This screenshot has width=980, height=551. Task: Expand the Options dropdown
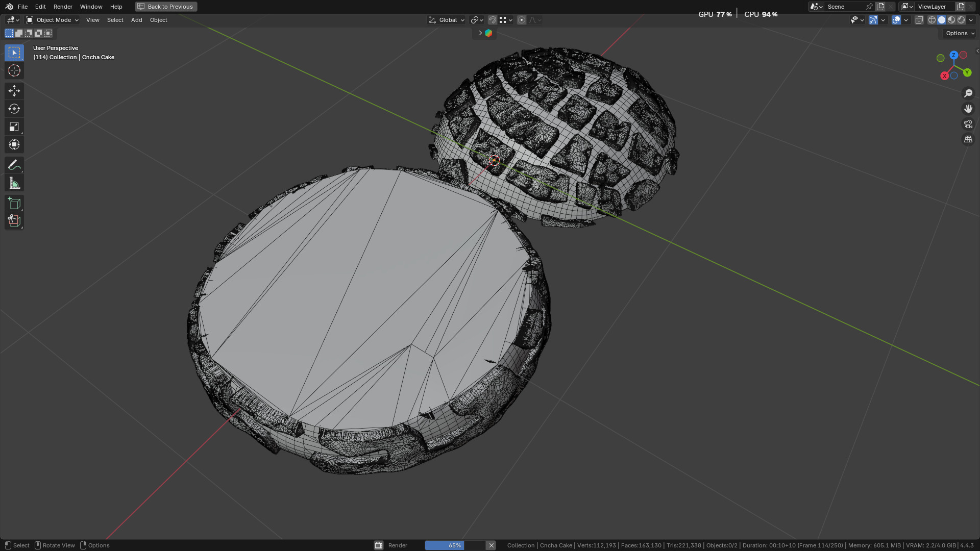[x=960, y=33]
